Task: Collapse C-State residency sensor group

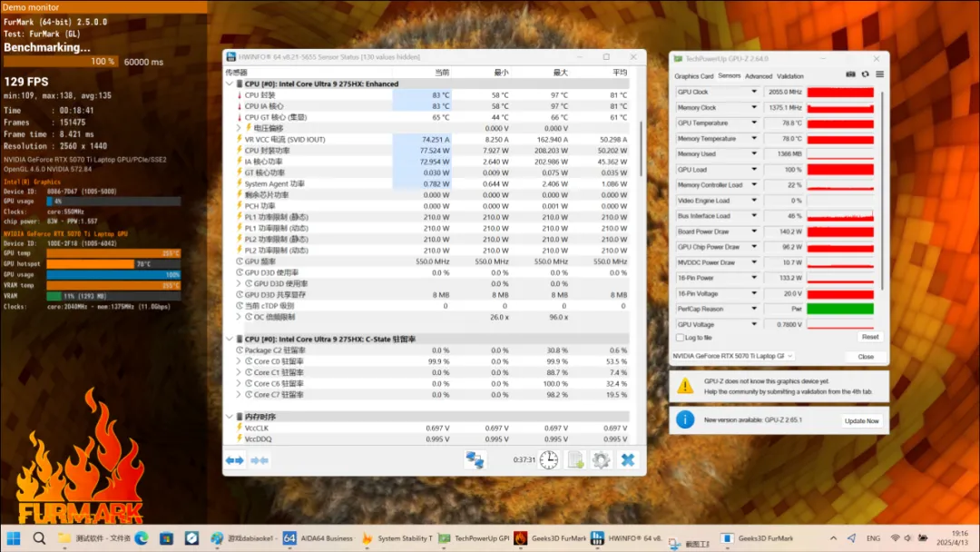Action: click(x=230, y=339)
